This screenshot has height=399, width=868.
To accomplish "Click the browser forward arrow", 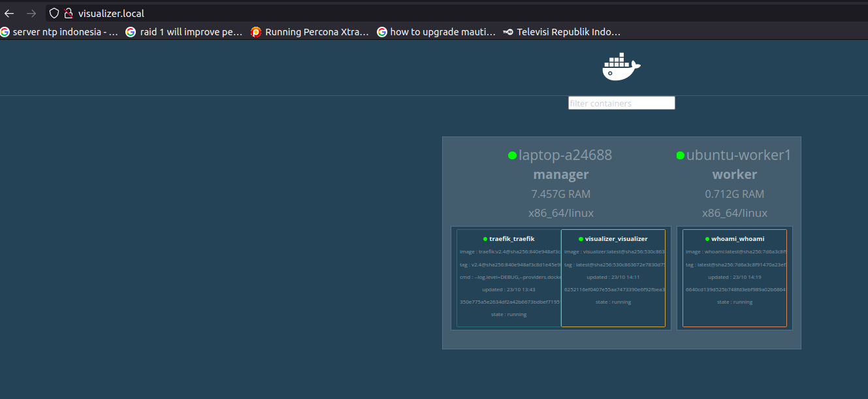I will pyautogui.click(x=31, y=13).
